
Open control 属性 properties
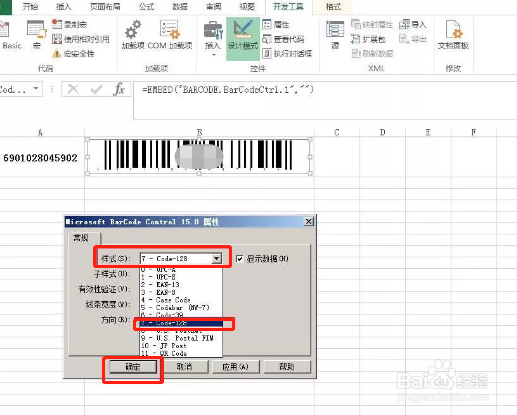276,24
